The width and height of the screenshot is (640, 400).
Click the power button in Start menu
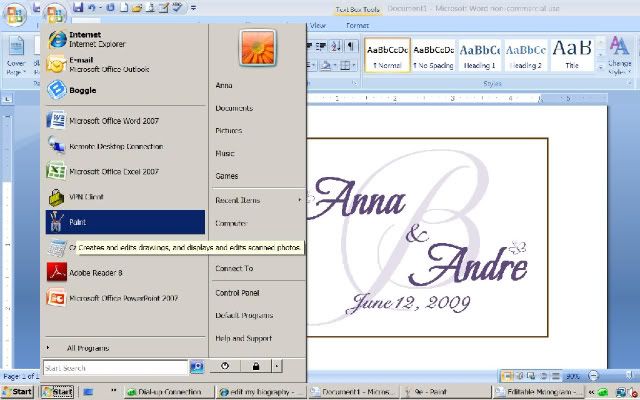pyautogui.click(x=225, y=366)
